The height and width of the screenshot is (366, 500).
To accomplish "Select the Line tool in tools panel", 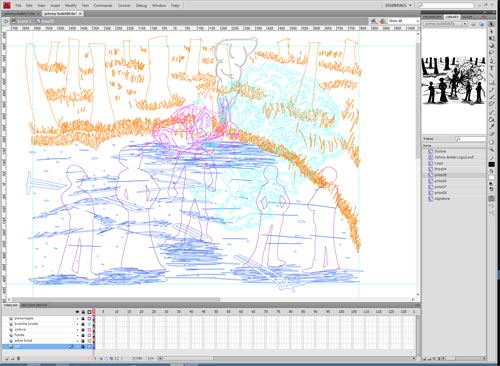I will [x=492, y=75].
